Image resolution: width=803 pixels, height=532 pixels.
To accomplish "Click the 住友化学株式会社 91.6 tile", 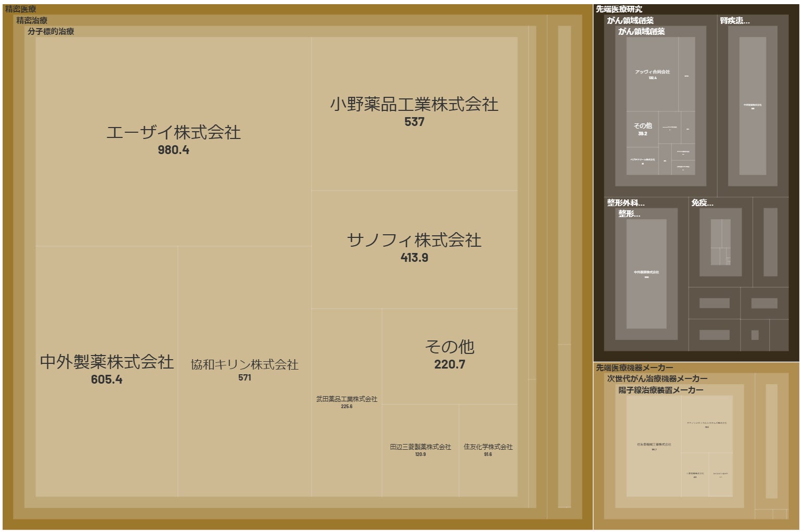I will [488, 450].
